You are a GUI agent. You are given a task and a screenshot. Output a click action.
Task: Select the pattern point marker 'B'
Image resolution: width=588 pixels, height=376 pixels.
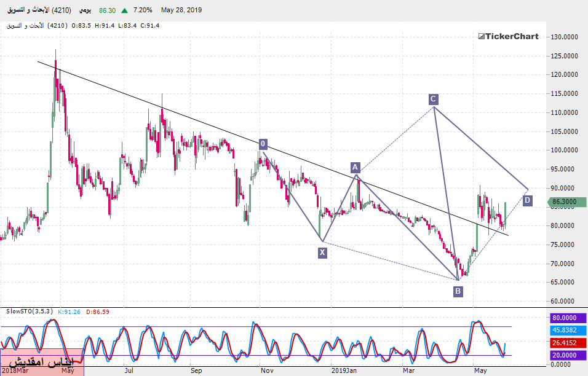click(458, 291)
